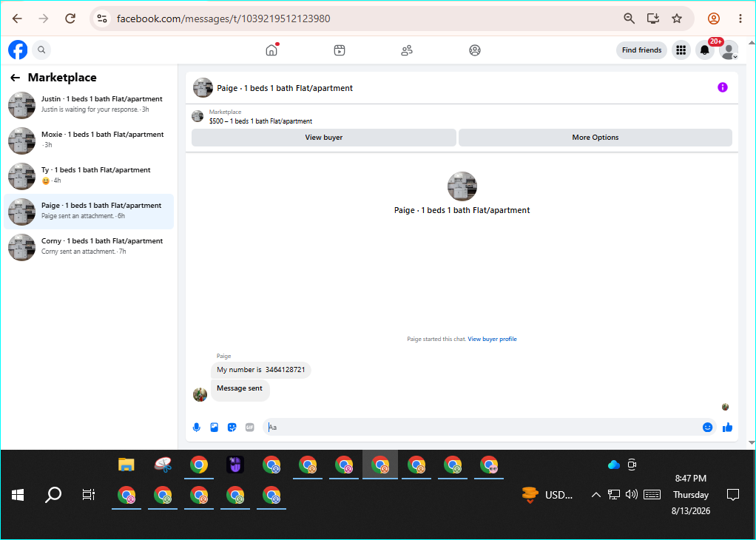Click the View buyer button
This screenshot has height=540, width=756.
[x=323, y=138]
